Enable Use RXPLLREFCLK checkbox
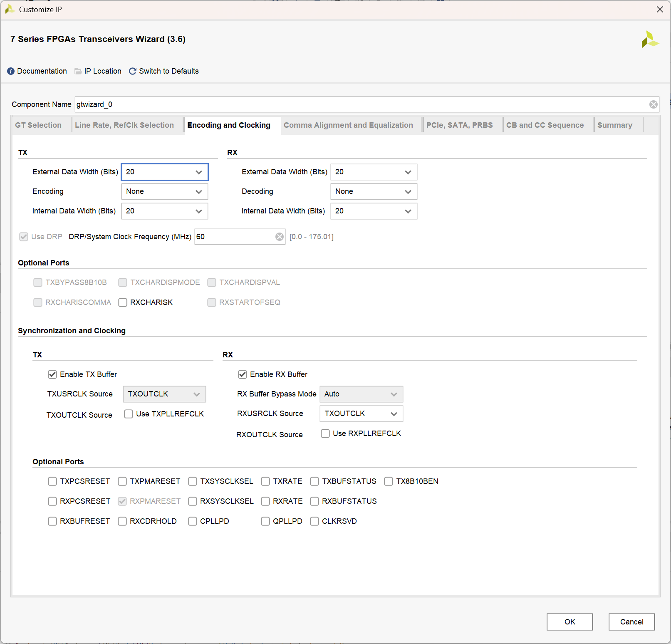 click(325, 433)
